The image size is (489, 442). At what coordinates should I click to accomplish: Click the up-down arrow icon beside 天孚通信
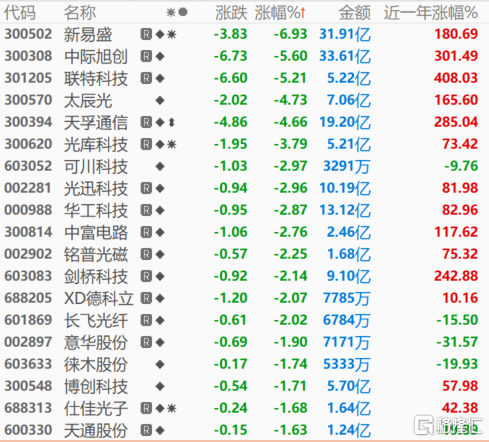(172, 122)
